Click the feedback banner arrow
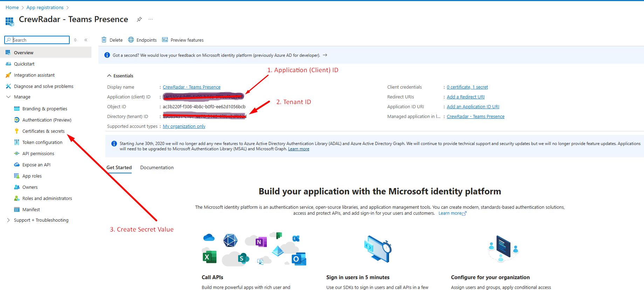The image size is (644, 290). (325, 55)
